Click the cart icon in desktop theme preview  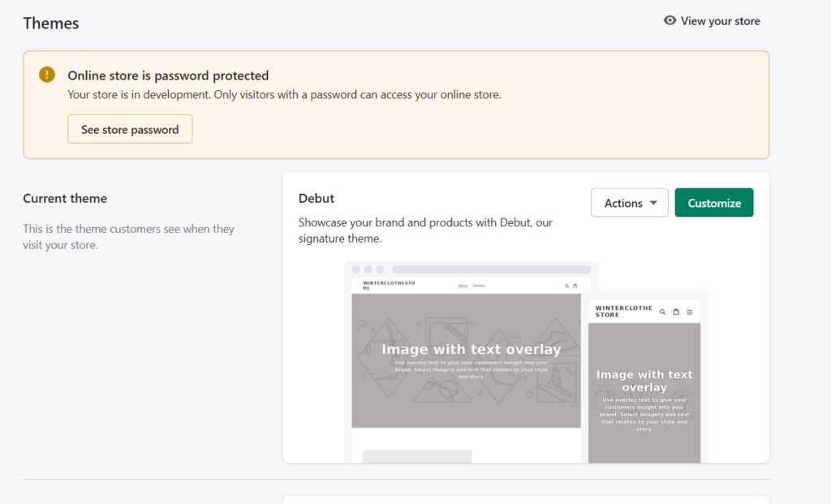click(575, 286)
